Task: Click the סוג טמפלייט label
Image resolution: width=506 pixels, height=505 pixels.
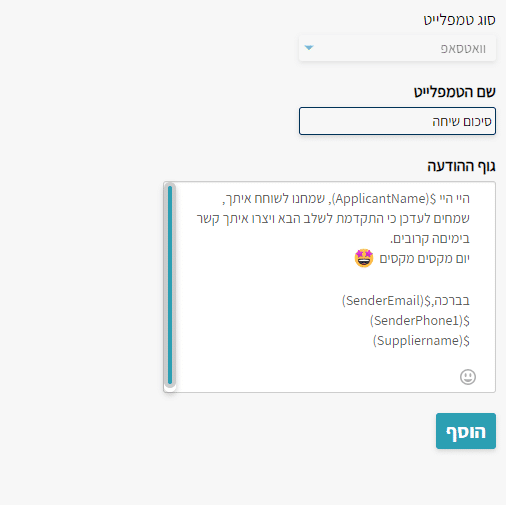Action: click(x=460, y=20)
